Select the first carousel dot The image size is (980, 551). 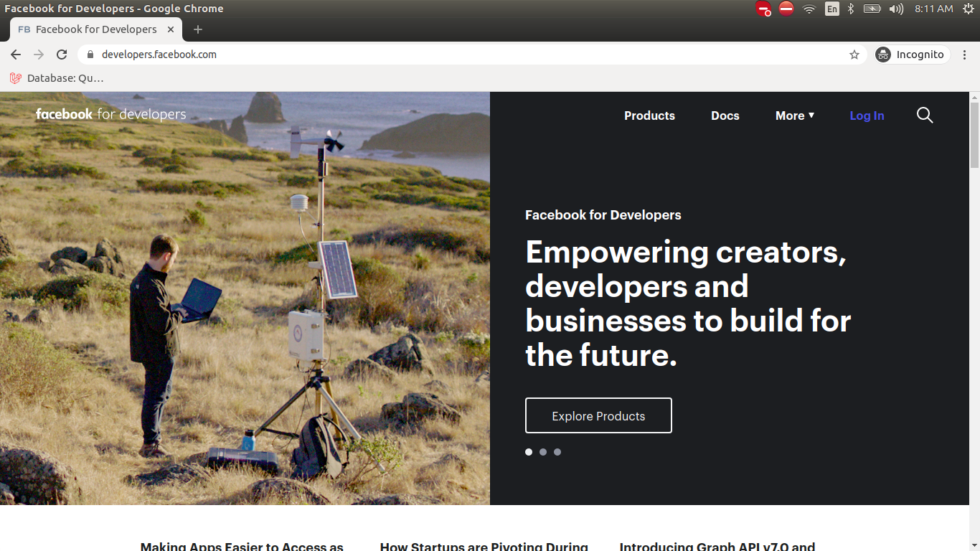529,452
